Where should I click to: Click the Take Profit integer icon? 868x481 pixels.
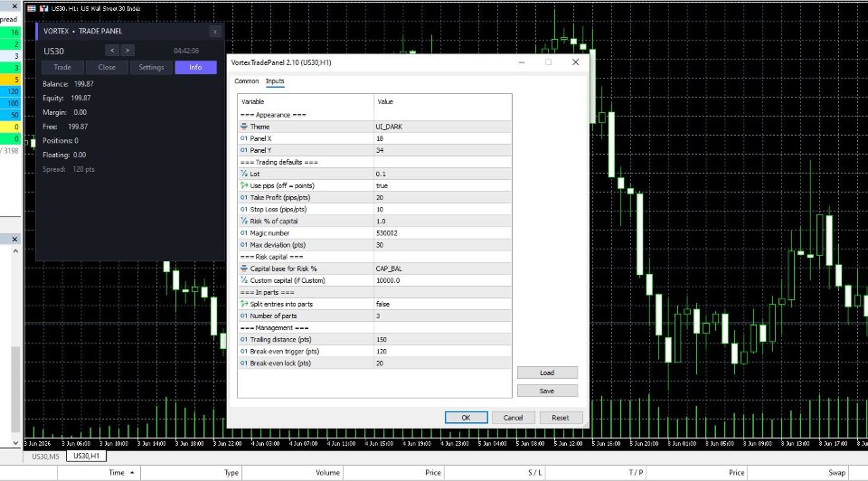(244, 198)
